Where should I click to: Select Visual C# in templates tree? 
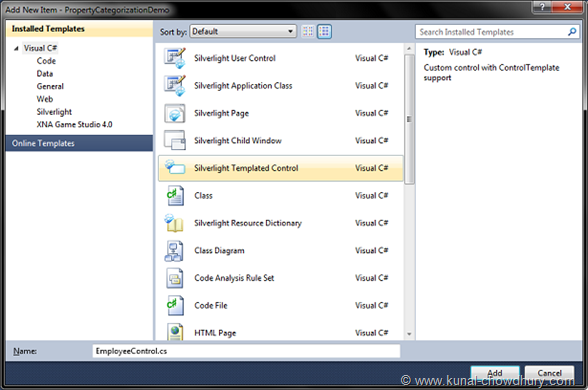click(x=40, y=48)
